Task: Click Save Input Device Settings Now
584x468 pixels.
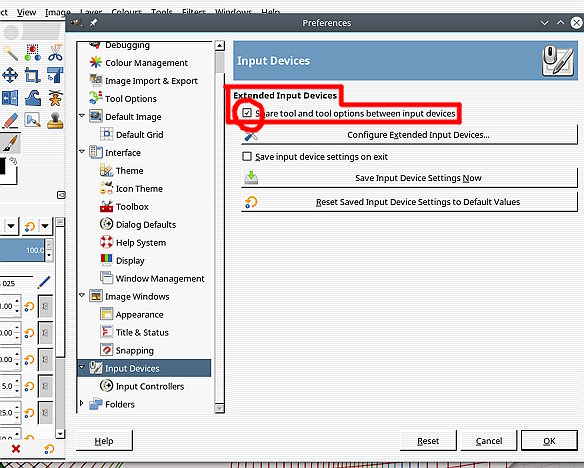Action: click(x=409, y=178)
